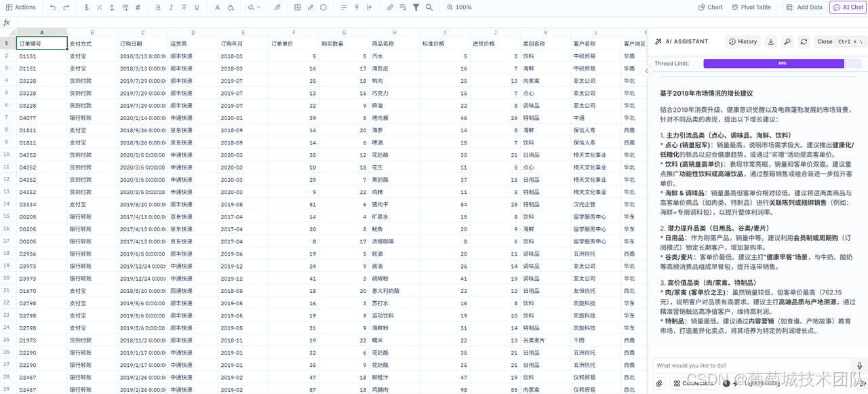The width and height of the screenshot is (868, 394).
Task: Click the chat input box
Action: pos(753,366)
